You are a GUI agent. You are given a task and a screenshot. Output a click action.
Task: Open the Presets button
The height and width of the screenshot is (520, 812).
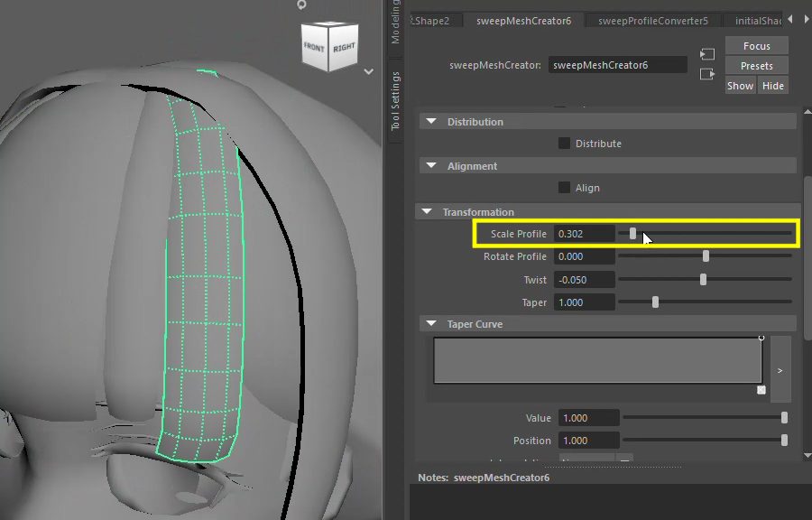756,66
